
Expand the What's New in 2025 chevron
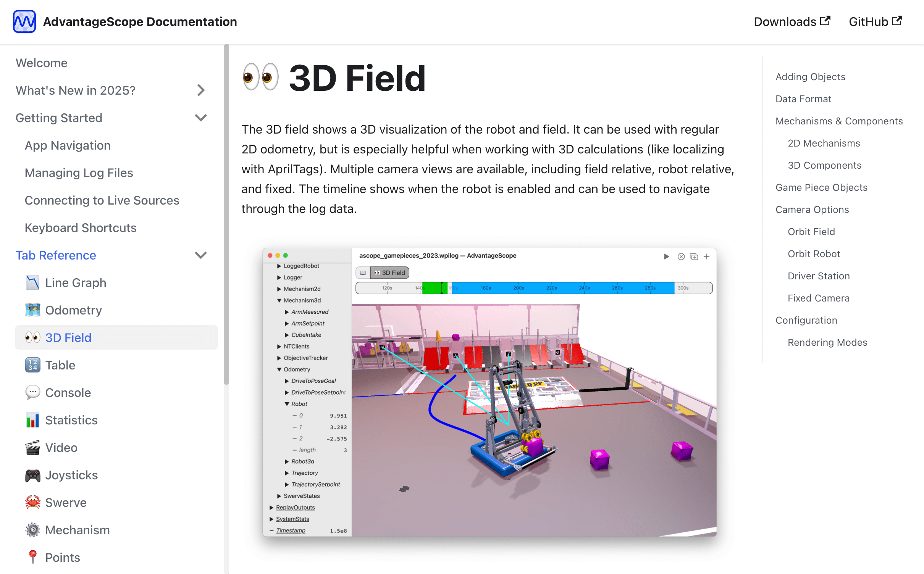(x=201, y=90)
